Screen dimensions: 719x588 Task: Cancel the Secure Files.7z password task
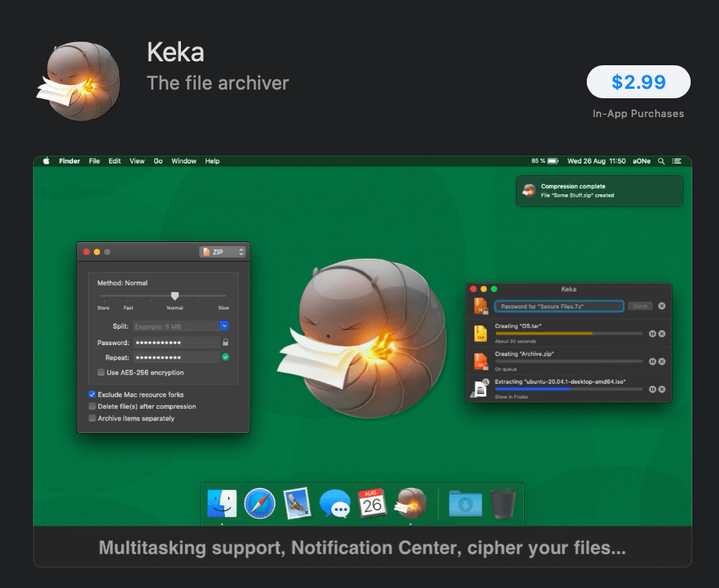(x=662, y=306)
